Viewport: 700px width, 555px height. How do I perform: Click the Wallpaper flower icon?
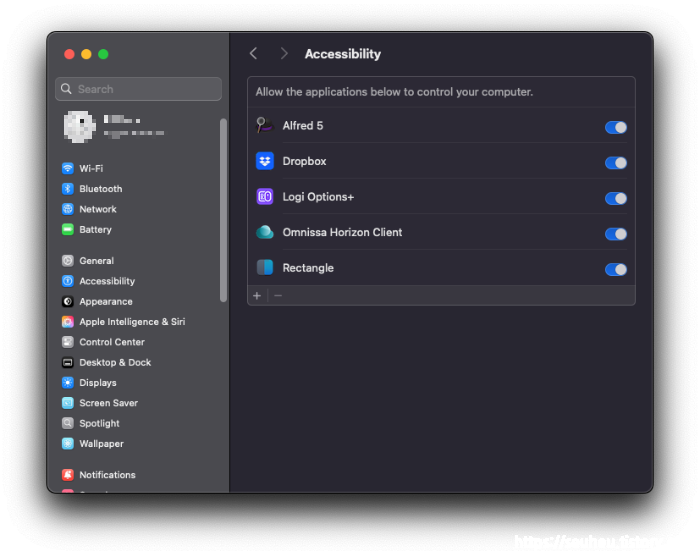(67, 444)
